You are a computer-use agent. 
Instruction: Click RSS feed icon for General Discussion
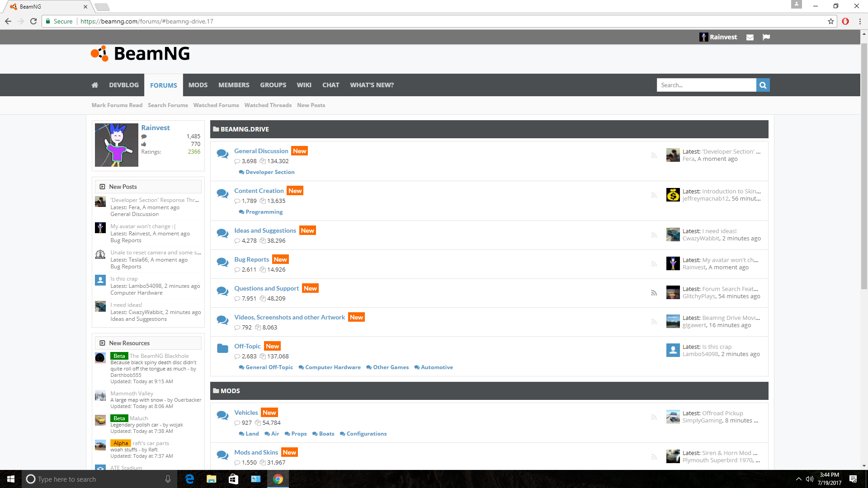(x=654, y=155)
